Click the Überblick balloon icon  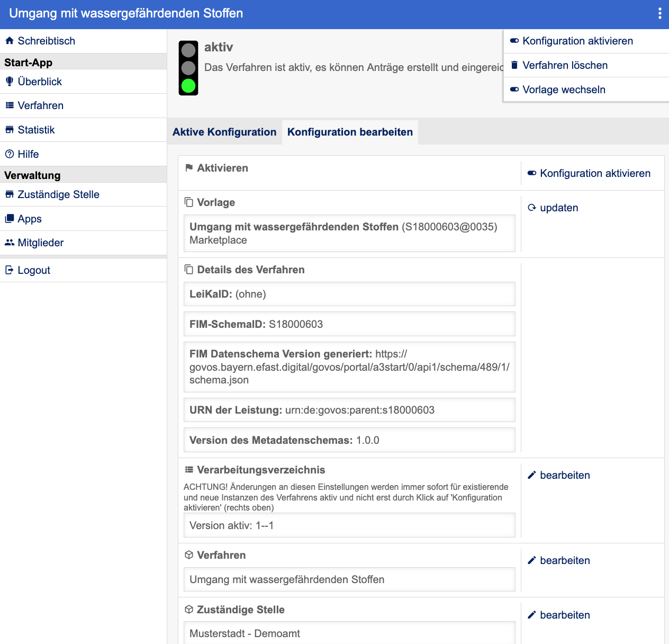pos(10,82)
